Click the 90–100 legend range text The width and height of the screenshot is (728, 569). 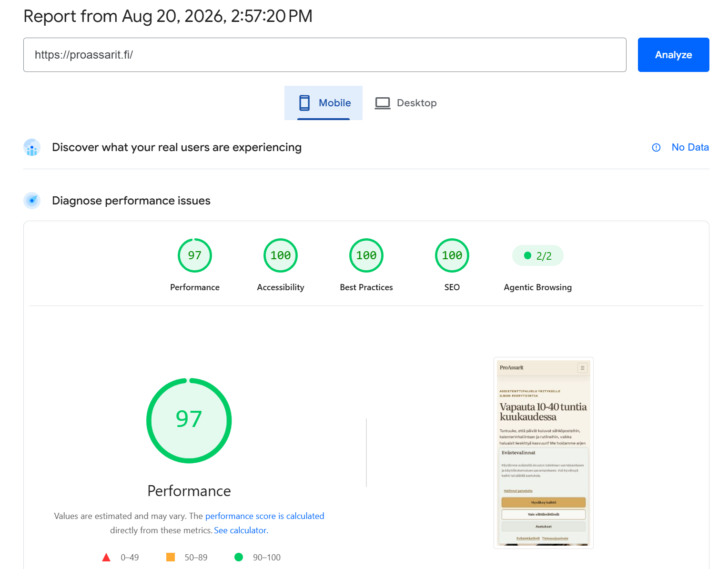tap(267, 558)
